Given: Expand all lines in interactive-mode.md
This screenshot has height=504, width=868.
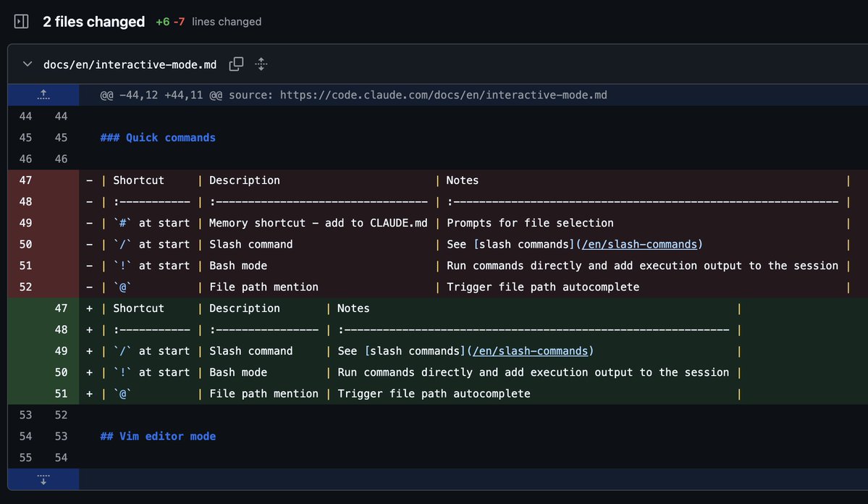Looking at the screenshot, I should [x=261, y=64].
